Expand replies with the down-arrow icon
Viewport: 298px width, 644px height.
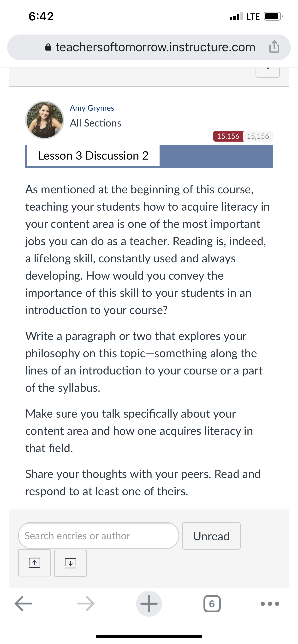click(71, 563)
